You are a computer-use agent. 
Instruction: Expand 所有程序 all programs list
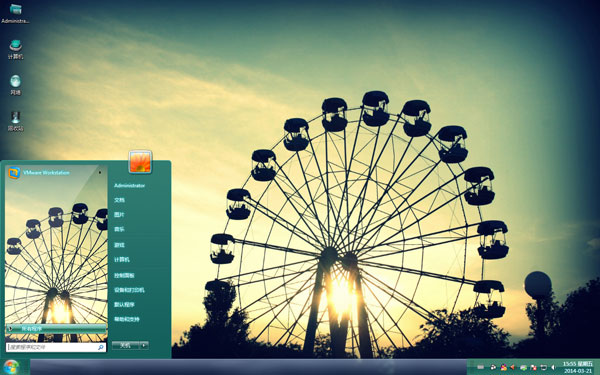pyautogui.click(x=56, y=328)
